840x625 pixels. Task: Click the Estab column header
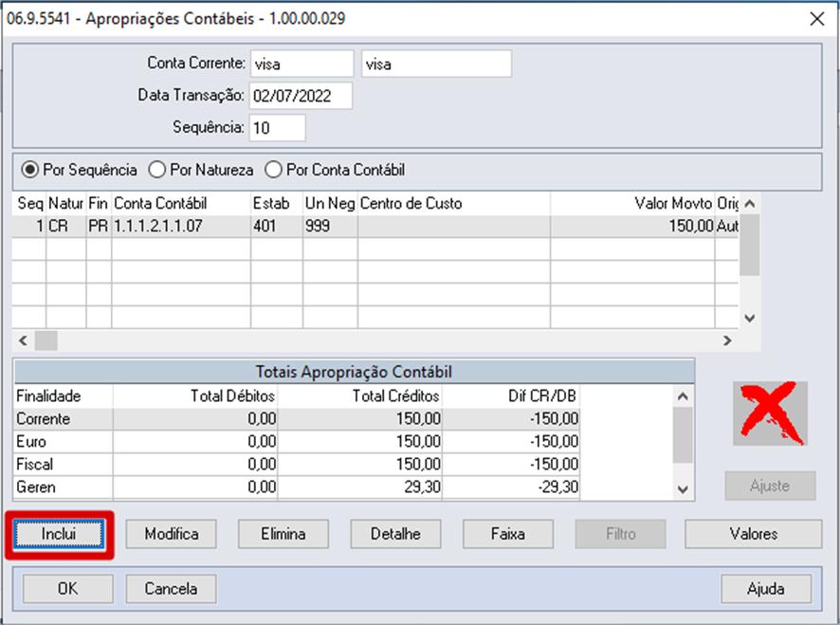(x=277, y=204)
